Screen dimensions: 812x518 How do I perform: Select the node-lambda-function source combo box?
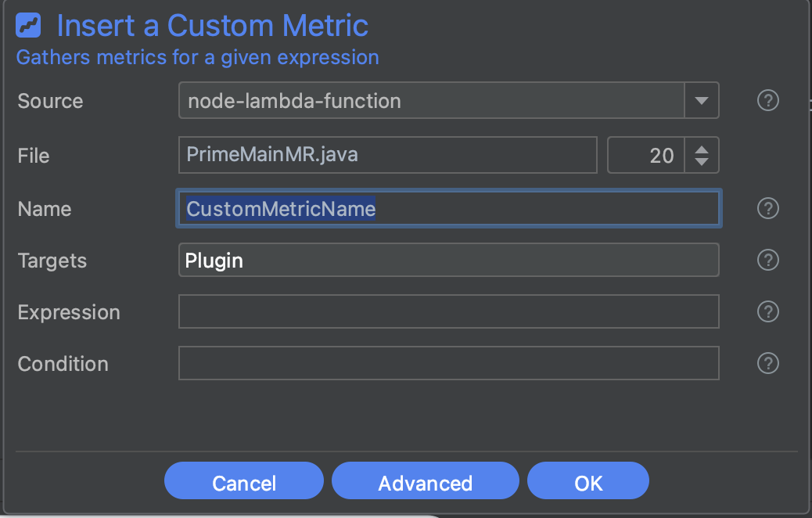(431, 101)
